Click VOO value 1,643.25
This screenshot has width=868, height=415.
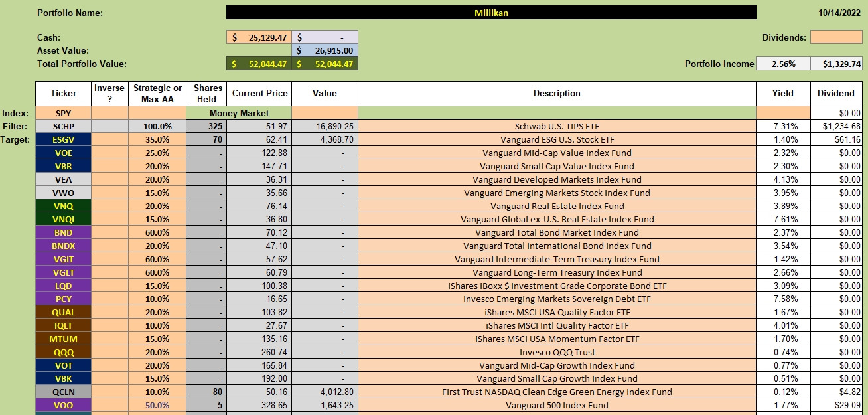pos(325,405)
